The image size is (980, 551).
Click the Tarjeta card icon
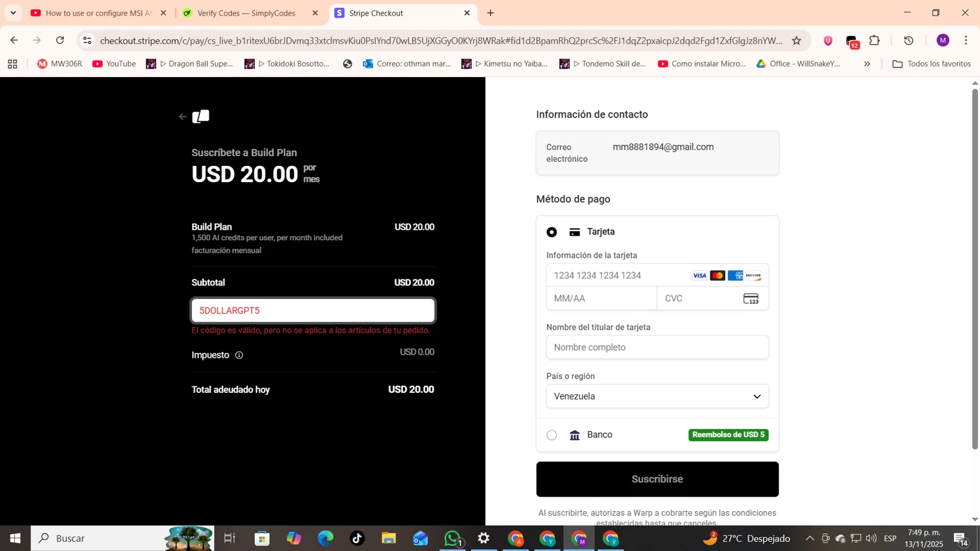[x=575, y=232]
